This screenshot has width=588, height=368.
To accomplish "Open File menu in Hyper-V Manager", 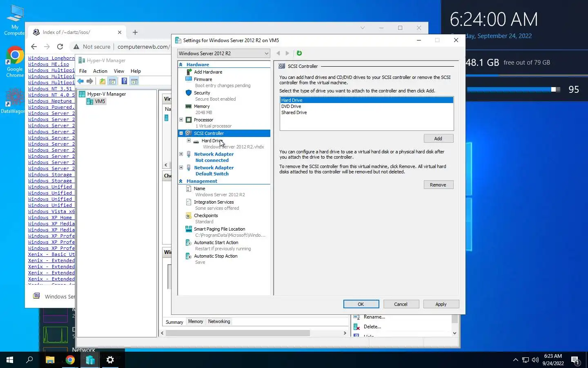I will click(x=83, y=71).
